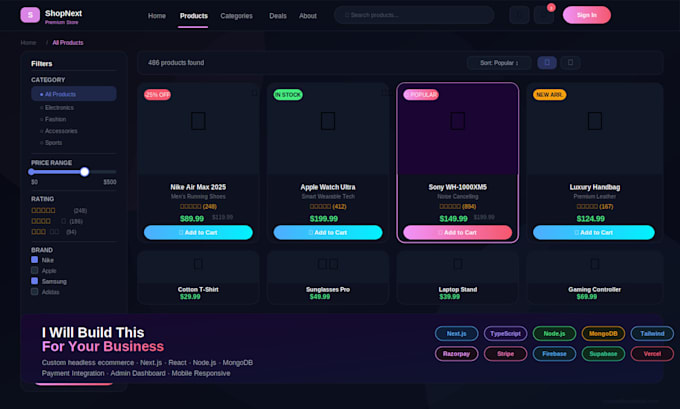This screenshot has width=680, height=409.
Task: Click the TypeScript tech tag
Action: point(505,334)
